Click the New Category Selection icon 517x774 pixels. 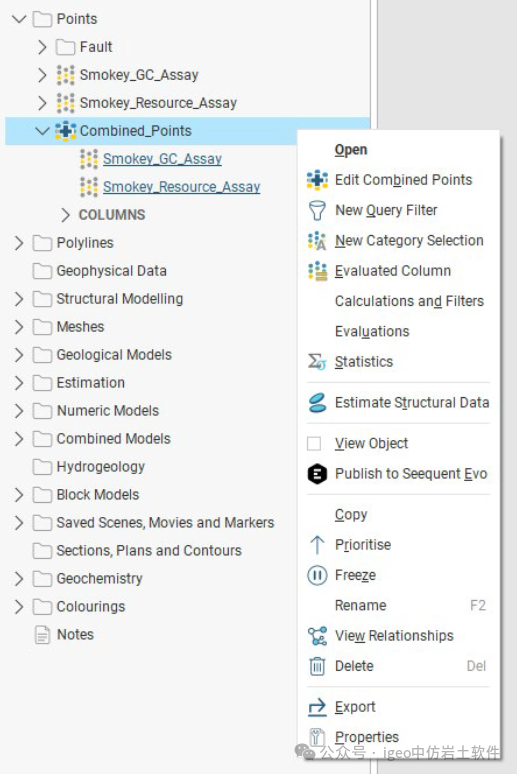(x=317, y=241)
